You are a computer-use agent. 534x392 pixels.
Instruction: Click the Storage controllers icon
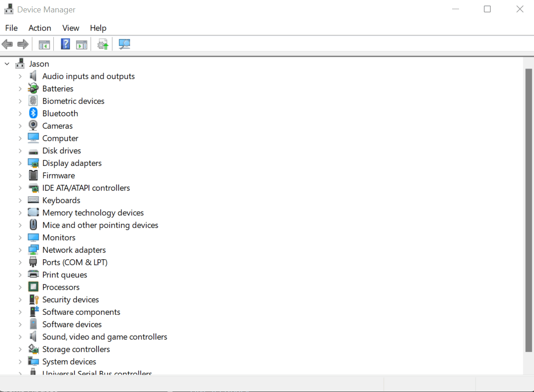point(33,349)
